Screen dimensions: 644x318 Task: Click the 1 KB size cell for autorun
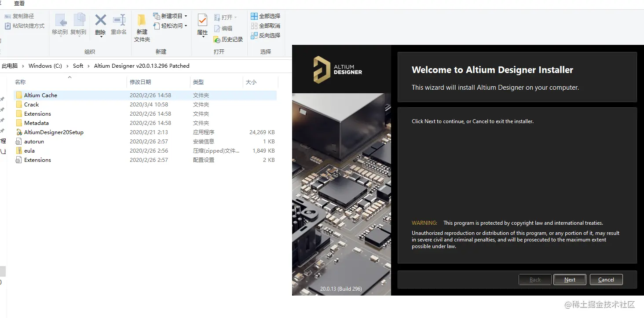coord(269,141)
